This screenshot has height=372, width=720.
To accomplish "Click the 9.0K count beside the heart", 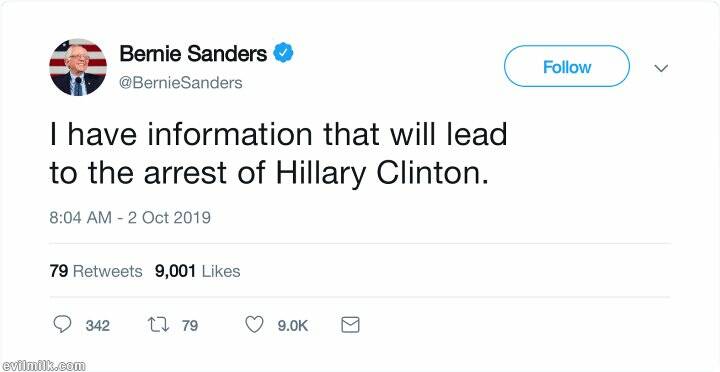I will pyautogui.click(x=292, y=326).
